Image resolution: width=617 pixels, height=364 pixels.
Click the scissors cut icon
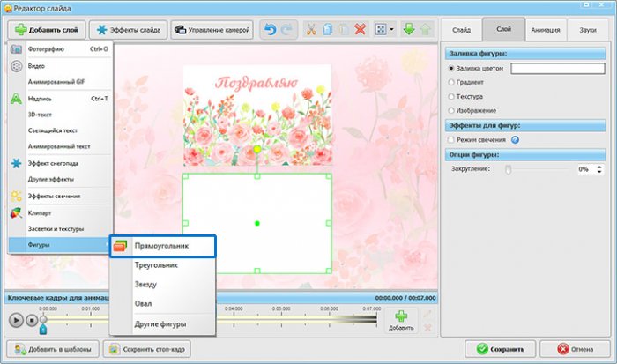[x=310, y=30]
